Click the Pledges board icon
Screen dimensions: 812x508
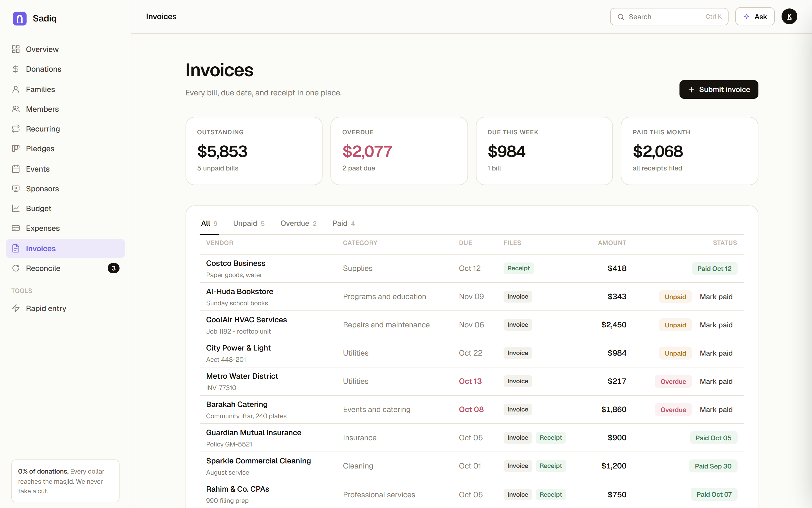tap(16, 149)
